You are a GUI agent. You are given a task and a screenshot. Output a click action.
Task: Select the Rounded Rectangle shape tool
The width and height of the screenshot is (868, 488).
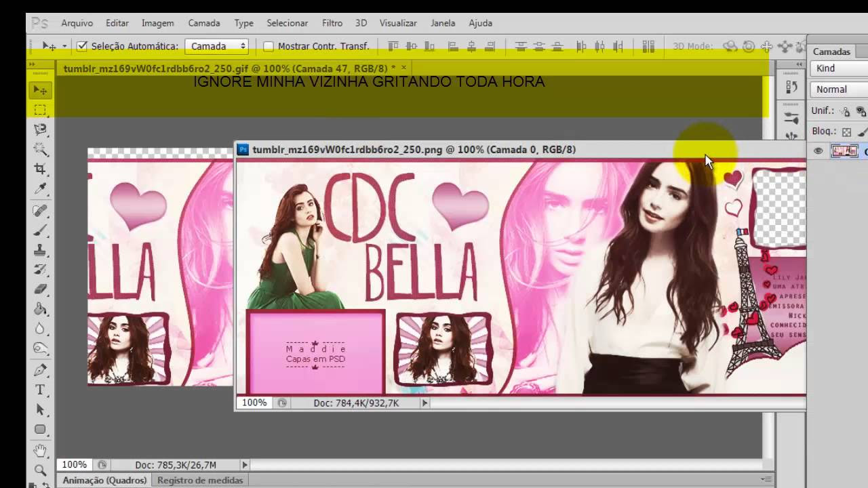(40, 430)
